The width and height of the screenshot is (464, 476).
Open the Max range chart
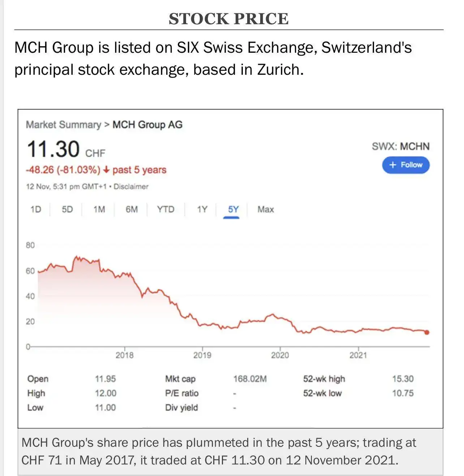click(266, 209)
